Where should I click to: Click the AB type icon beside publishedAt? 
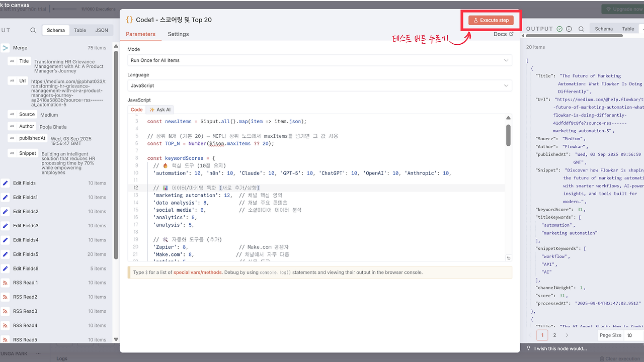tap(12, 138)
